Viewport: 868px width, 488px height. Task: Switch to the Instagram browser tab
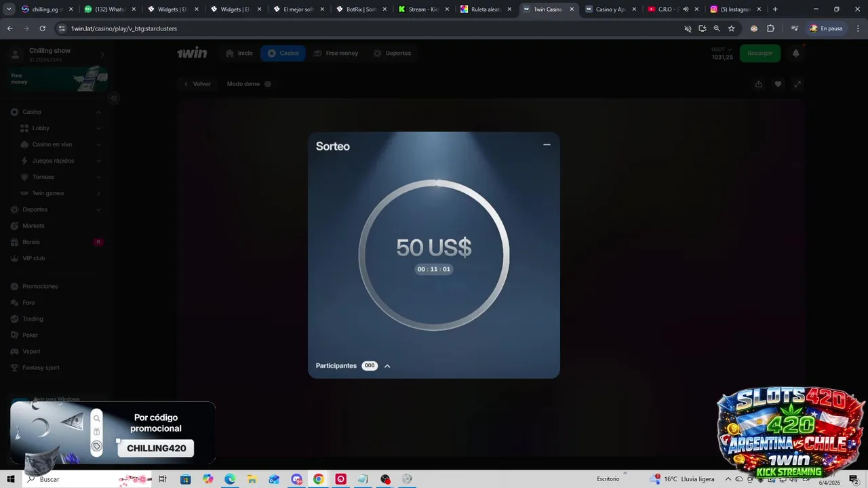coord(734,9)
